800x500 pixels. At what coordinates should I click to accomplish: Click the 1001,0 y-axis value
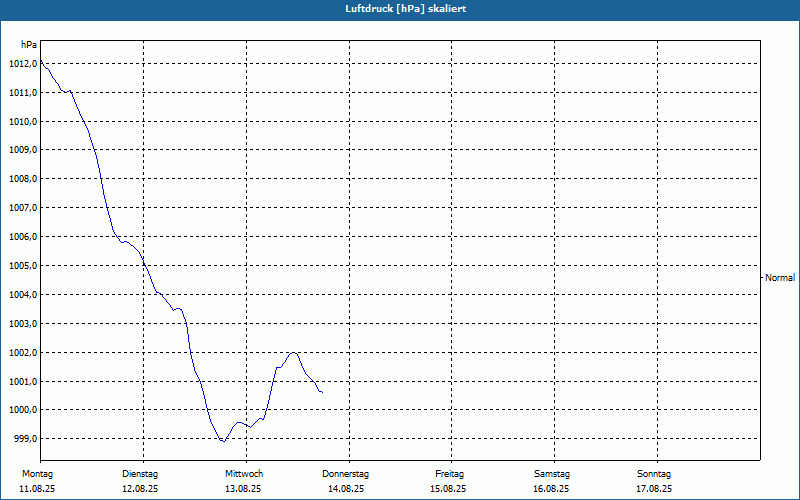(23, 382)
